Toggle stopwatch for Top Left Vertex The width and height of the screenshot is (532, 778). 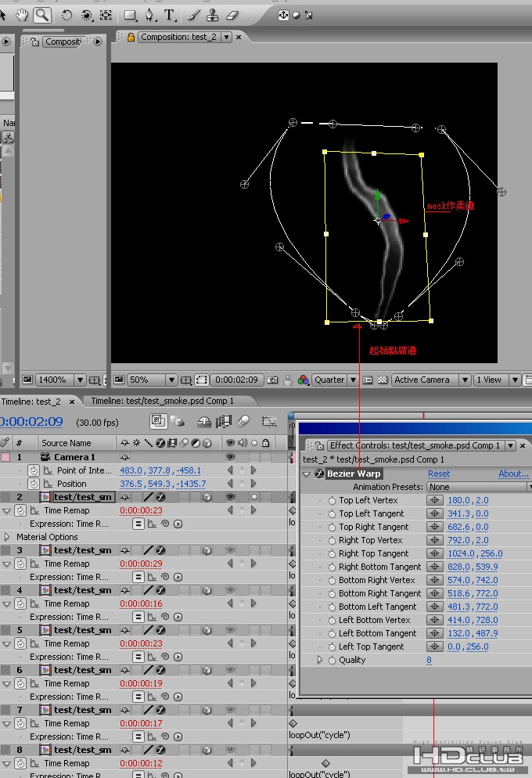tap(332, 501)
